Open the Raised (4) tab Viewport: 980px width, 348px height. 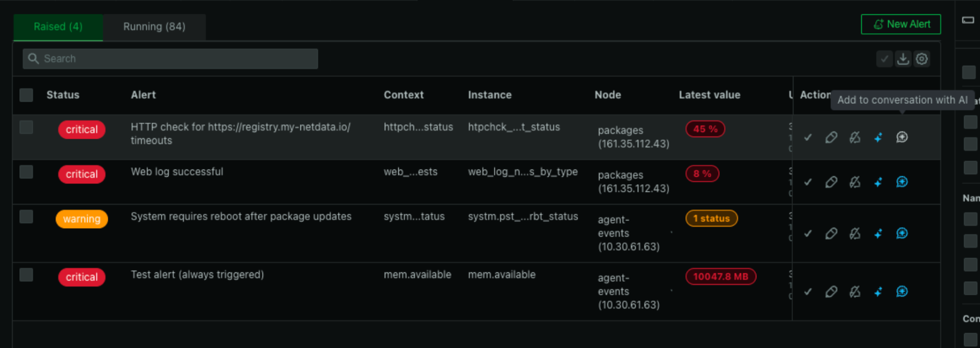coord(57,27)
